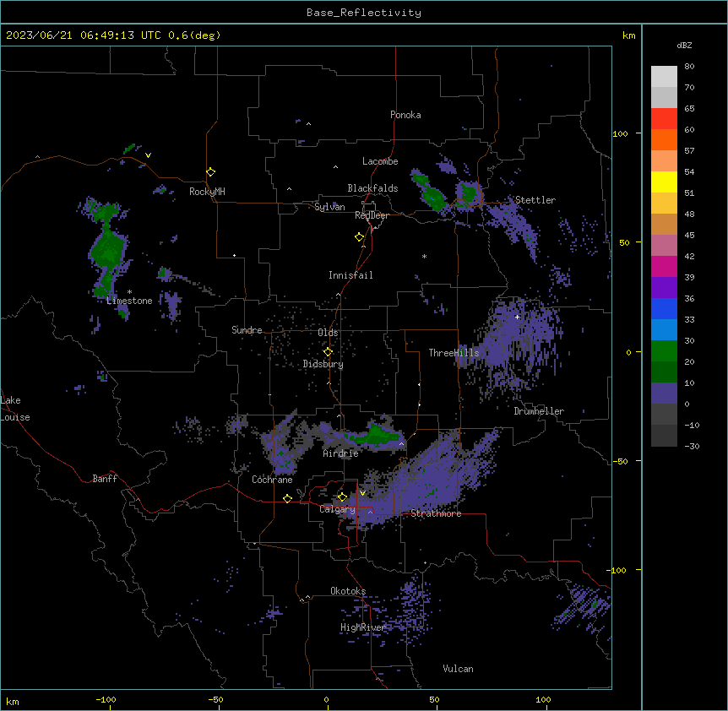Click the RedDeer city label
The image size is (728, 711).
click(372, 215)
